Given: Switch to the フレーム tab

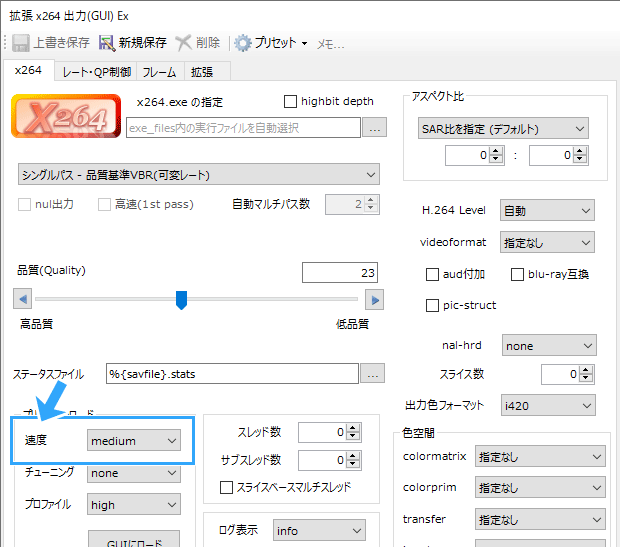Looking at the screenshot, I should (159, 72).
